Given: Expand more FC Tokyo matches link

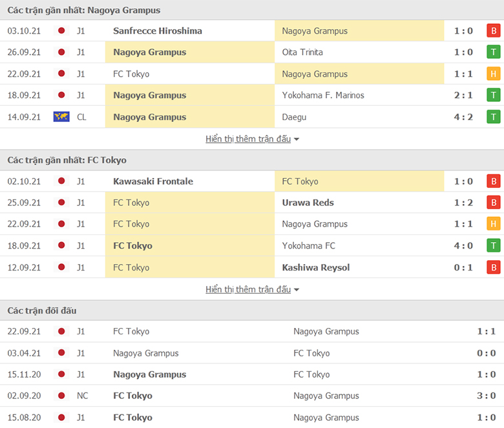Looking at the screenshot, I should 248,289.
